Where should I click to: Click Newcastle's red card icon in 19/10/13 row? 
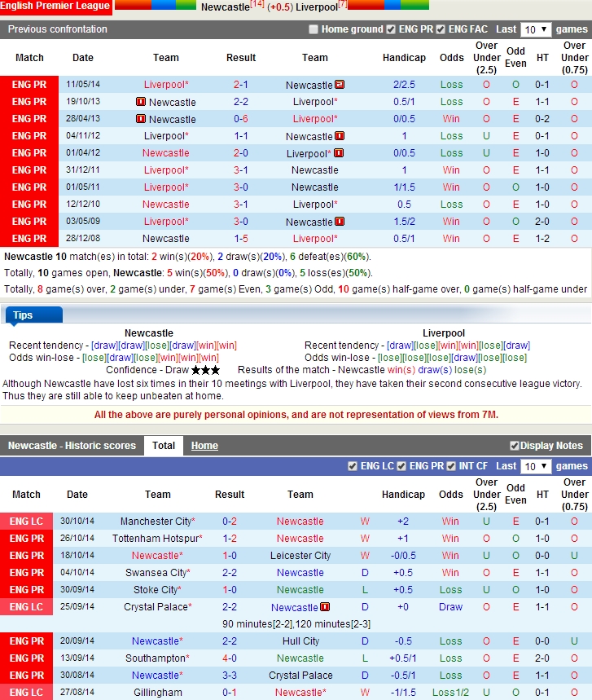(141, 102)
